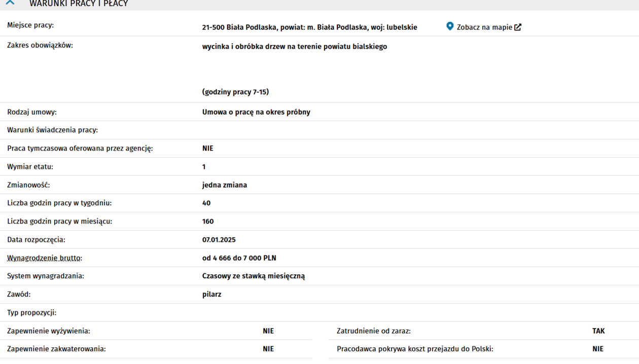639x364 pixels.
Task: Click the "jedna zmiana" shift value
Action: click(224, 185)
